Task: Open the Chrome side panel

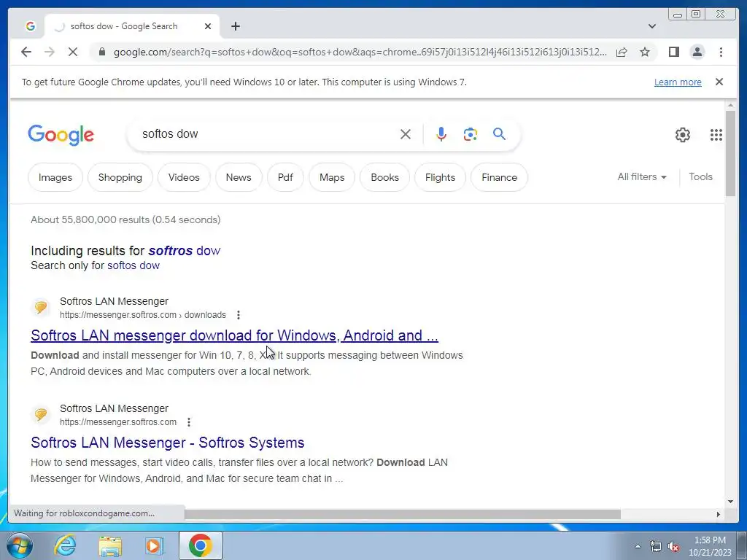Action: pos(673,52)
